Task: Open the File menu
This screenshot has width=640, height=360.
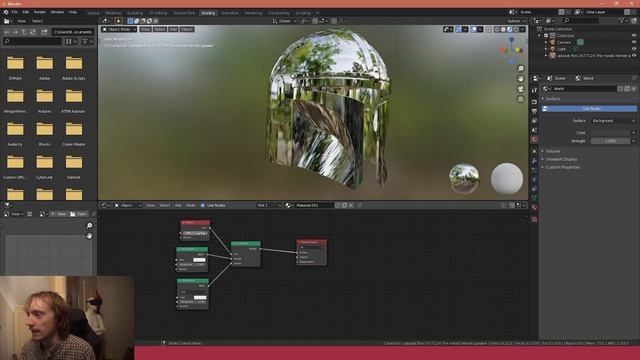Action: click(x=15, y=12)
